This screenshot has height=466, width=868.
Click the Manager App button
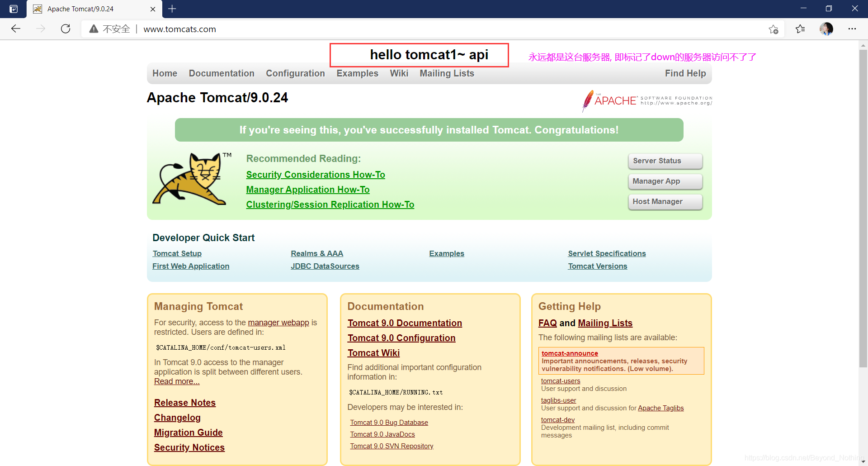click(x=665, y=181)
